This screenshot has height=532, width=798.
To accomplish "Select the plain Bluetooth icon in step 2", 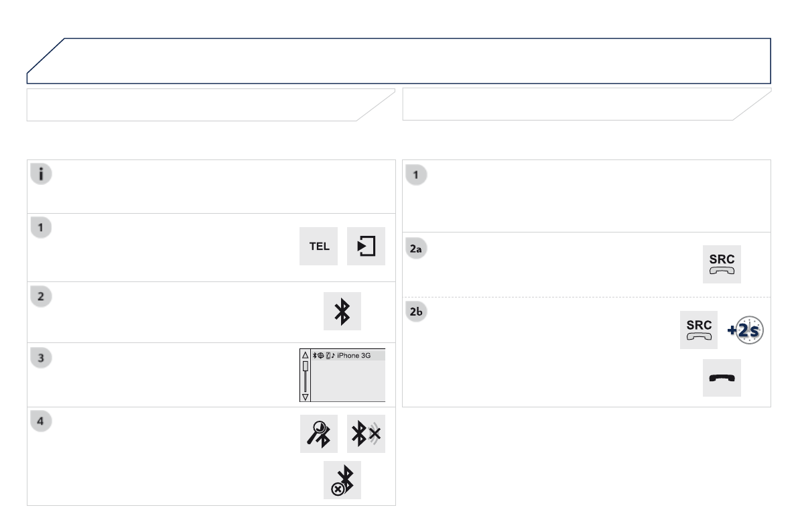I will pyautogui.click(x=342, y=311).
